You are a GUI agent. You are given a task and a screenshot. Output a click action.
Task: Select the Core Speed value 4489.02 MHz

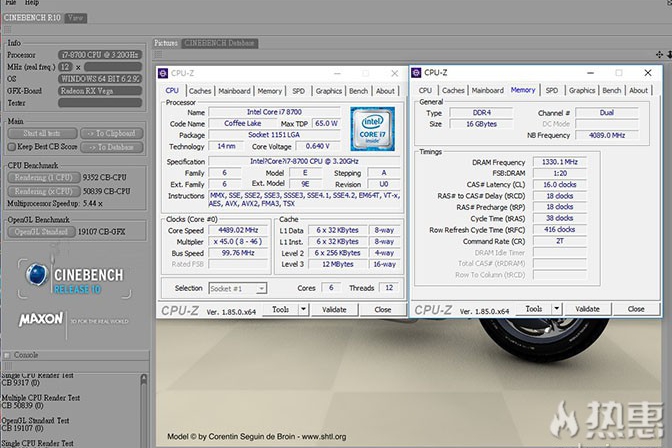(x=238, y=230)
